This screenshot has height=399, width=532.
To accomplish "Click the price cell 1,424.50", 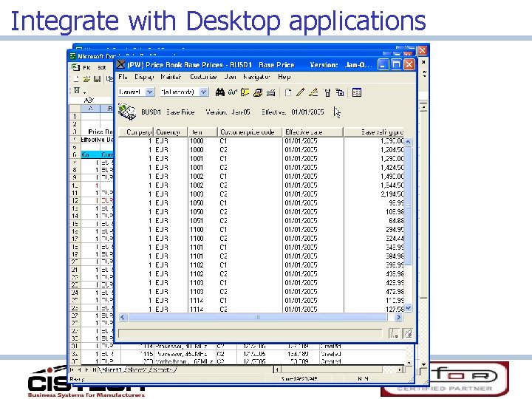I will 392,167.
